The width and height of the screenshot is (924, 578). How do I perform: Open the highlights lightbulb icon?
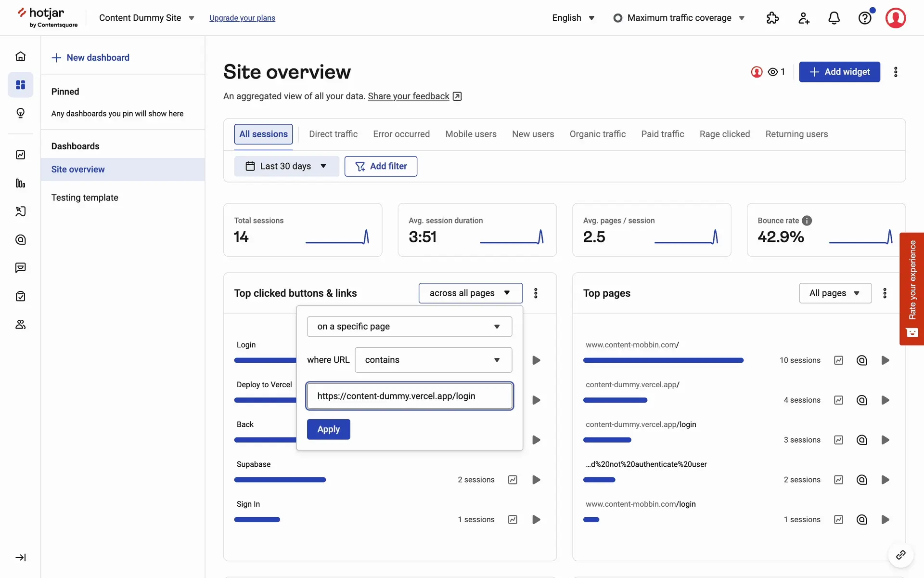(20, 113)
